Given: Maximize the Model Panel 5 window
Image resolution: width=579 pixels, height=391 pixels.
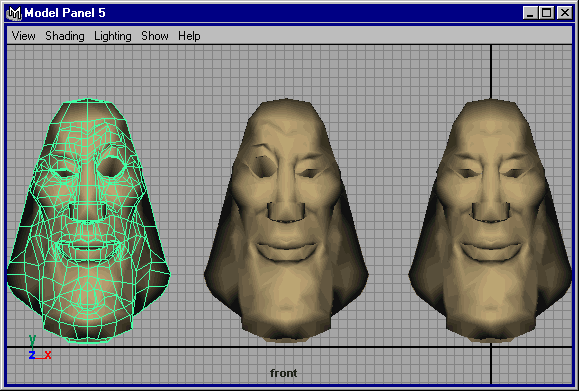Looking at the screenshot, I should [x=547, y=13].
